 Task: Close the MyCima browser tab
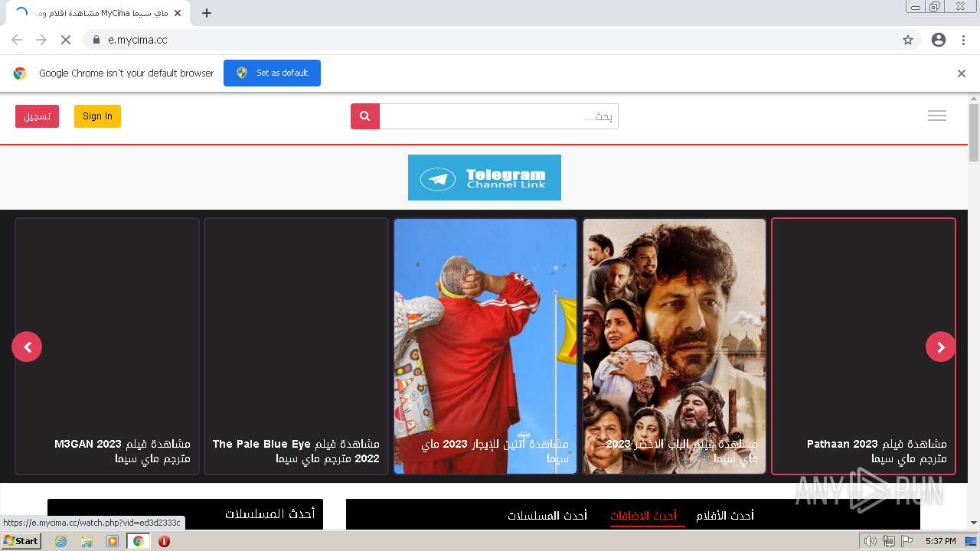[x=178, y=13]
